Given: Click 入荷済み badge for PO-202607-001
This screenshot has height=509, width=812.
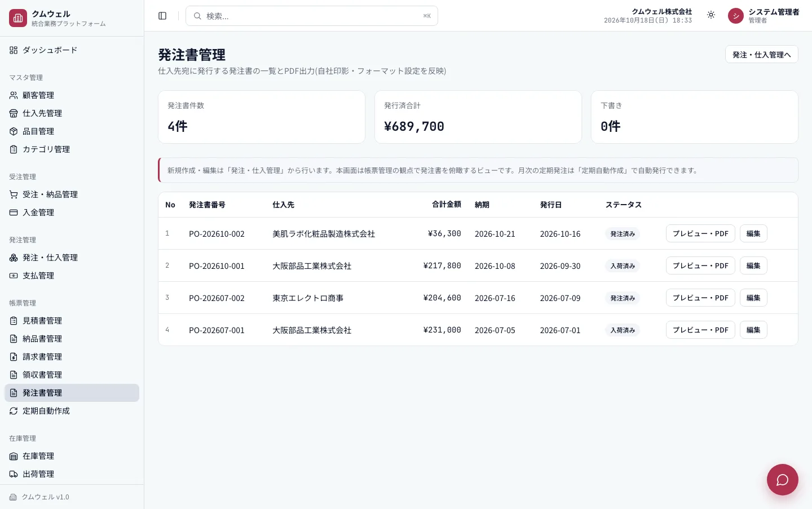Looking at the screenshot, I should click(623, 330).
